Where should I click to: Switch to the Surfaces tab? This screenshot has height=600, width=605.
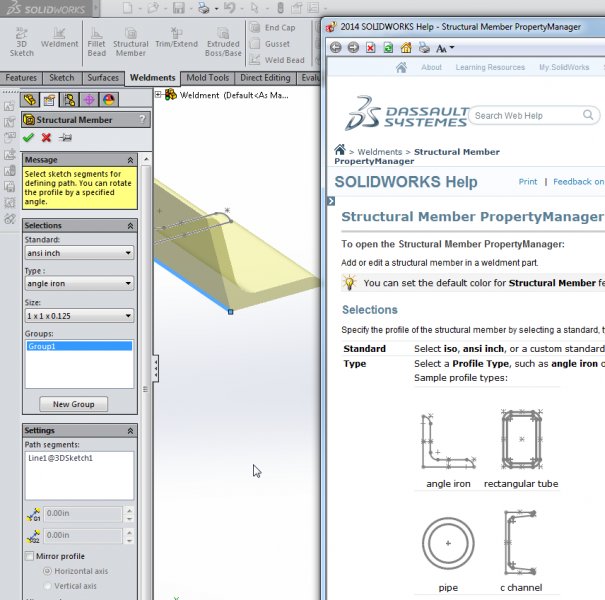point(103,78)
